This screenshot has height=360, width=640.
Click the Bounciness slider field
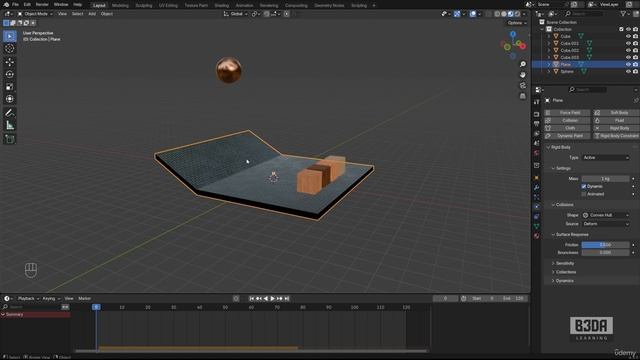coord(605,253)
